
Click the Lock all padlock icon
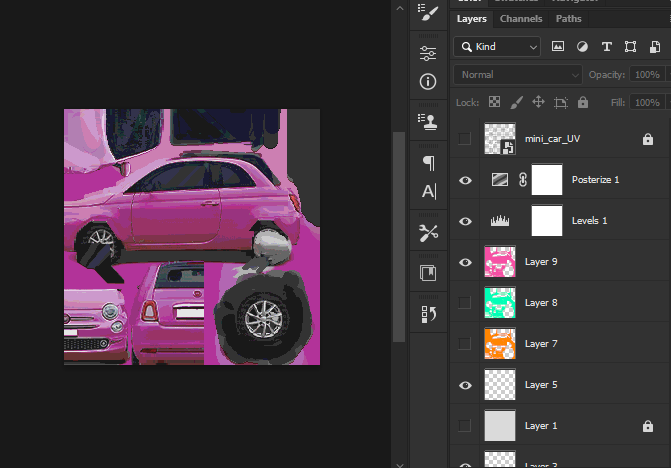[583, 102]
